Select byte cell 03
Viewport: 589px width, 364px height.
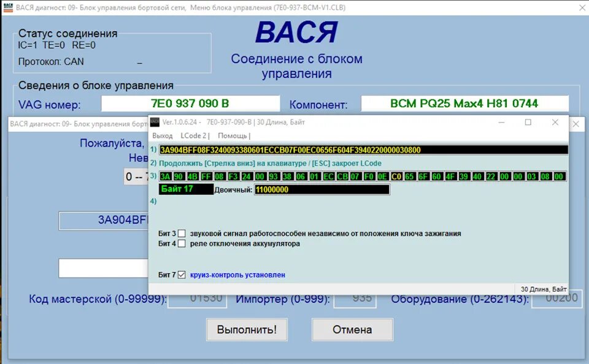point(532,176)
